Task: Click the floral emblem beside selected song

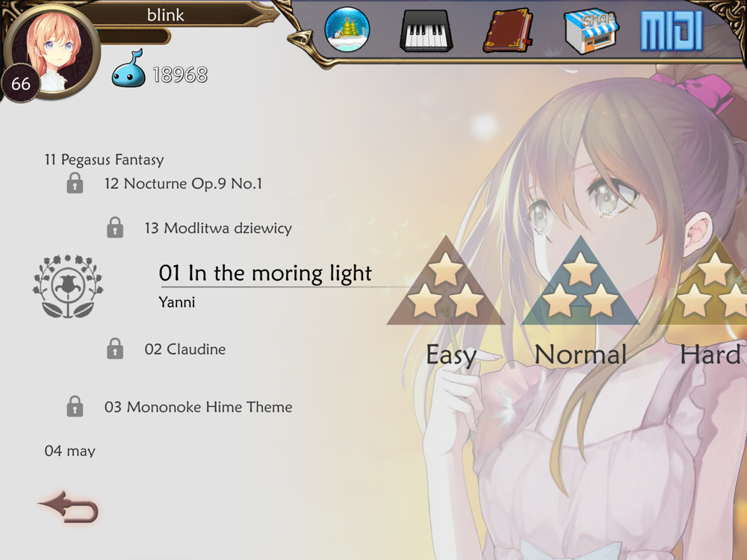Action: (68, 286)
